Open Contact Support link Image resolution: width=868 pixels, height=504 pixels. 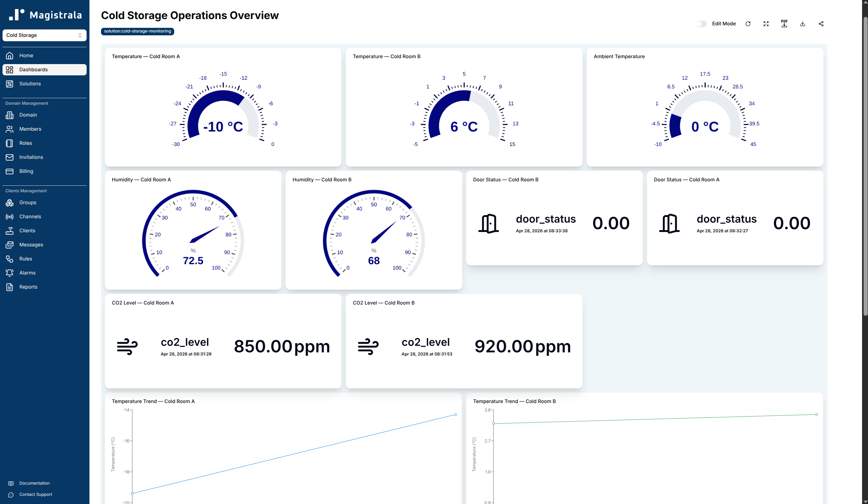36,494
